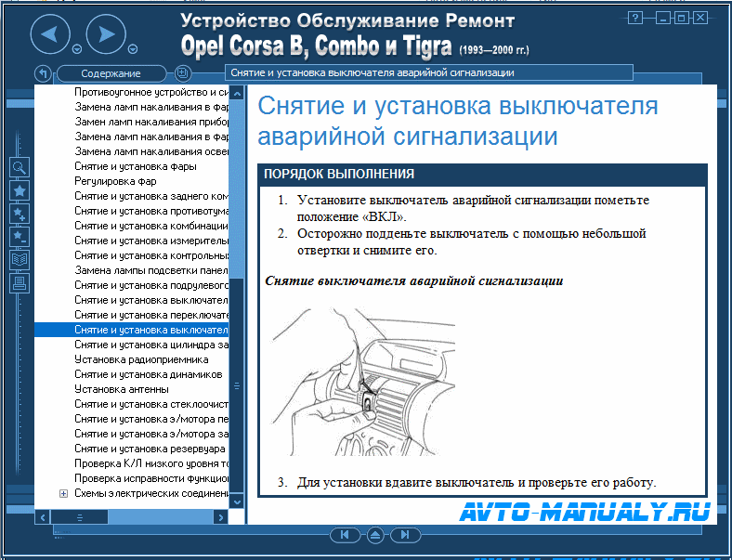
Task: Select Снятие и установка заднего ком item
Action: (151, 196)
